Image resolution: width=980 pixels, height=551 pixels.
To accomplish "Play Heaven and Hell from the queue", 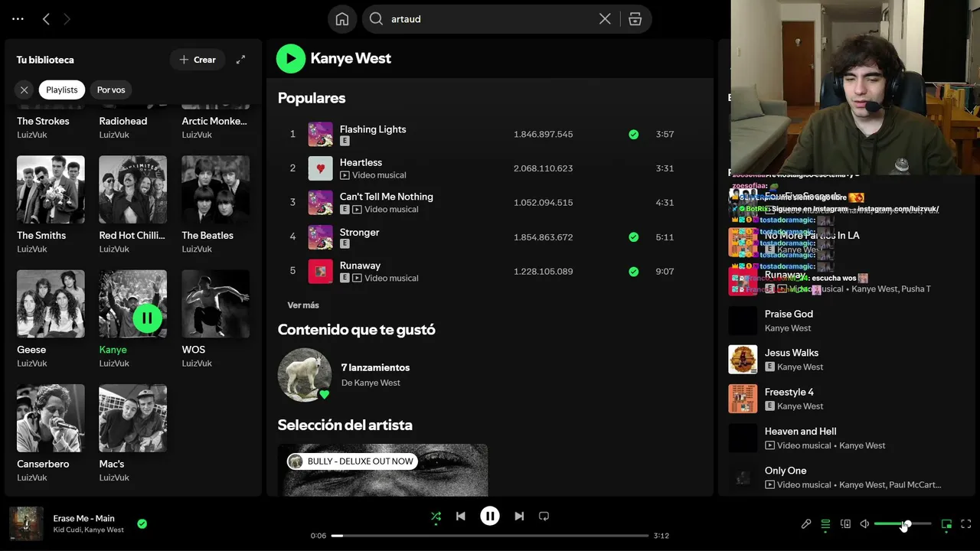I will (800, 431).
